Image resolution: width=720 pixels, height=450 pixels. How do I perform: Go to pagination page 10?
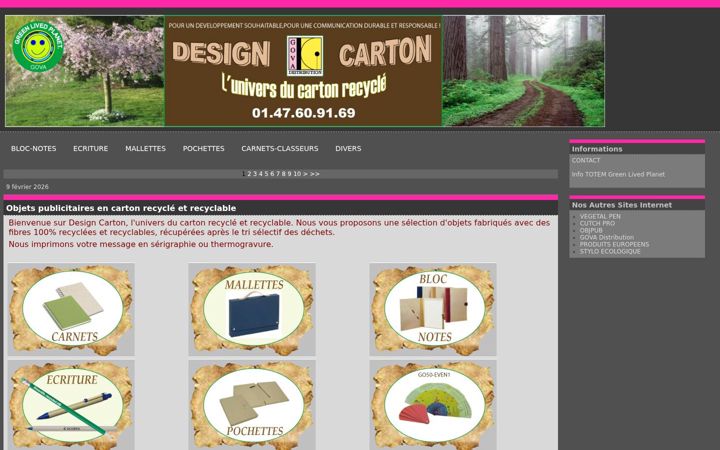[x=297, y=174]
